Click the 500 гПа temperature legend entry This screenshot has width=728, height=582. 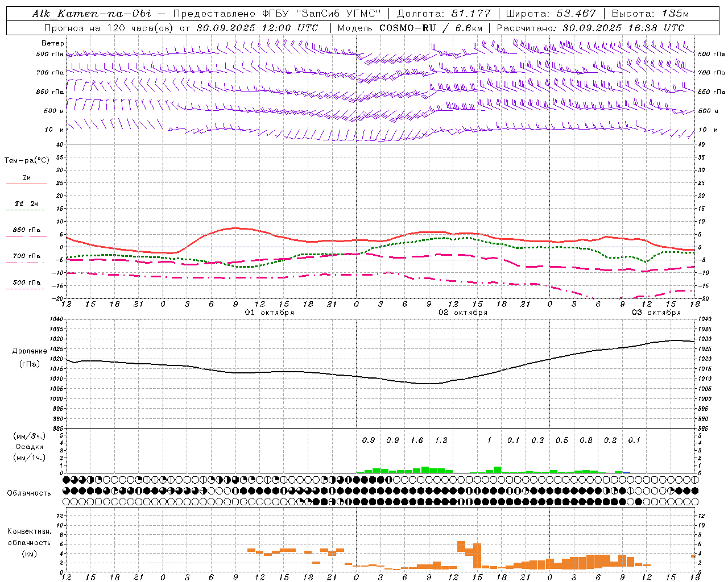[27, 282]
